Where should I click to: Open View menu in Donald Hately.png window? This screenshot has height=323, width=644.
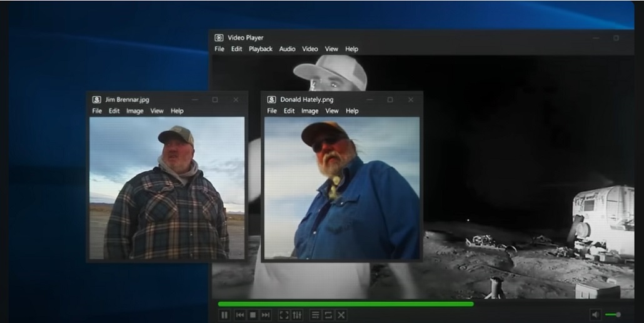point(332,111)
